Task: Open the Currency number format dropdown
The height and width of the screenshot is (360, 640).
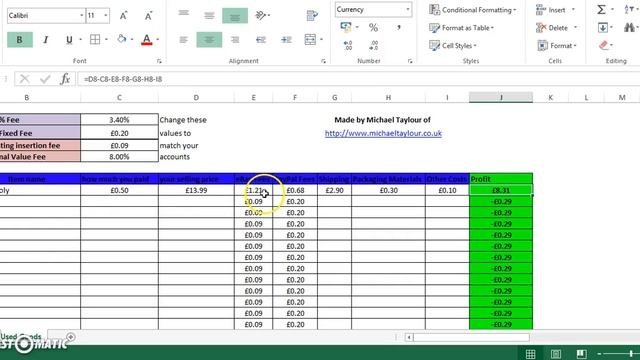Action: pyautogui.click(x=408, y=9)
